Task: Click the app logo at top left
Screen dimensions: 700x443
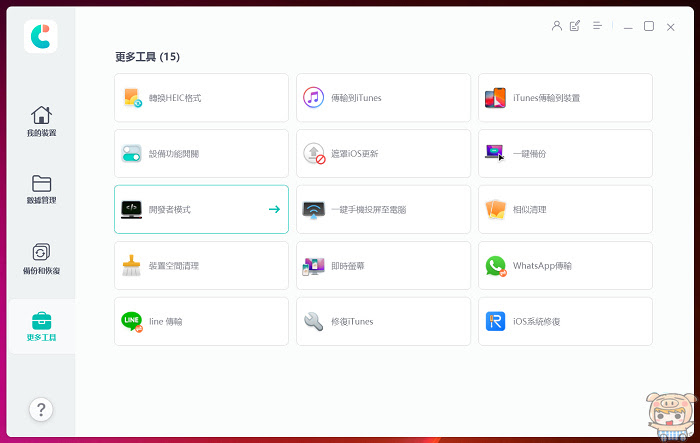Action: point(41,37)
